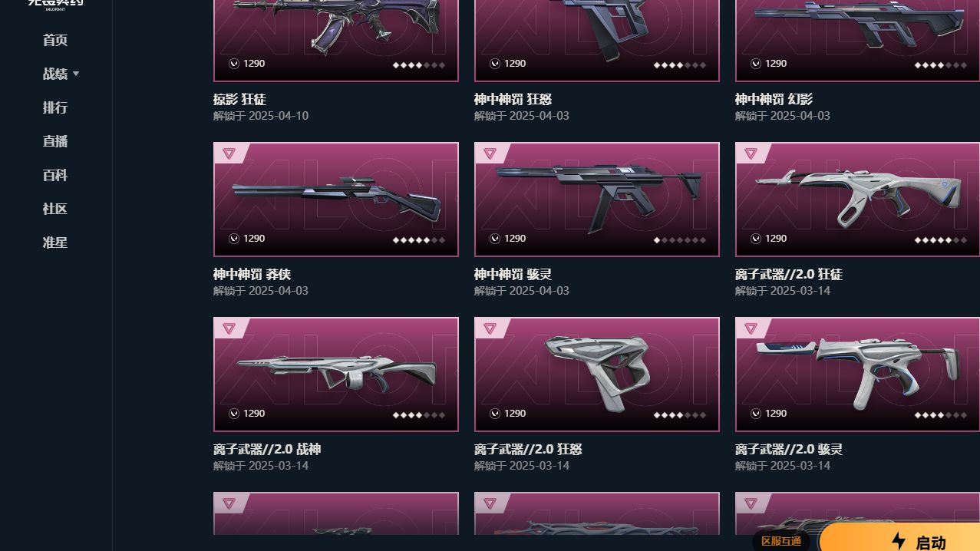Click the pink triangle badge on 神中神罚 莽侠 card
The height and width of the screenshot is (551, 980).
click(229, 153)
